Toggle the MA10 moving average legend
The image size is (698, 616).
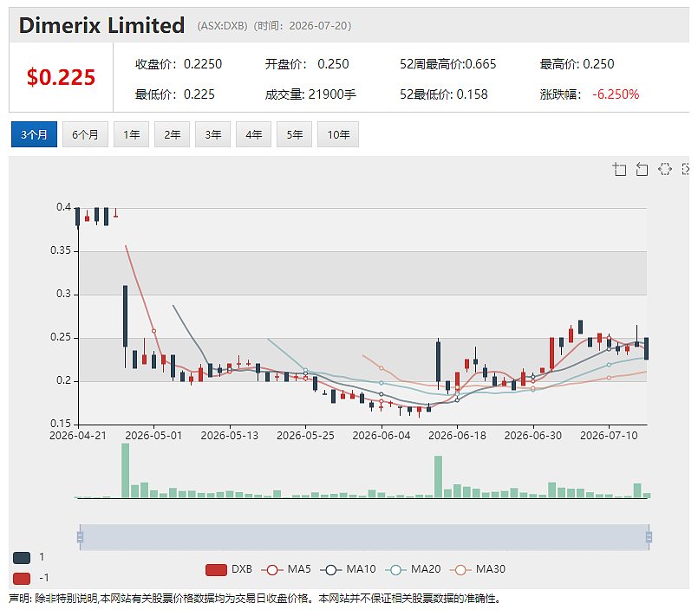(x=348, y=569)
